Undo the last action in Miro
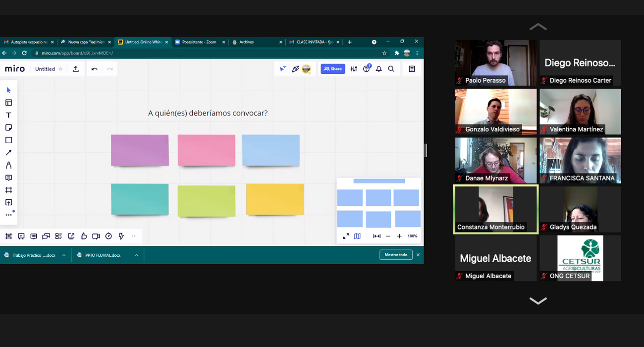This screenshot has height=347, width=644. (x=95, y=69)
